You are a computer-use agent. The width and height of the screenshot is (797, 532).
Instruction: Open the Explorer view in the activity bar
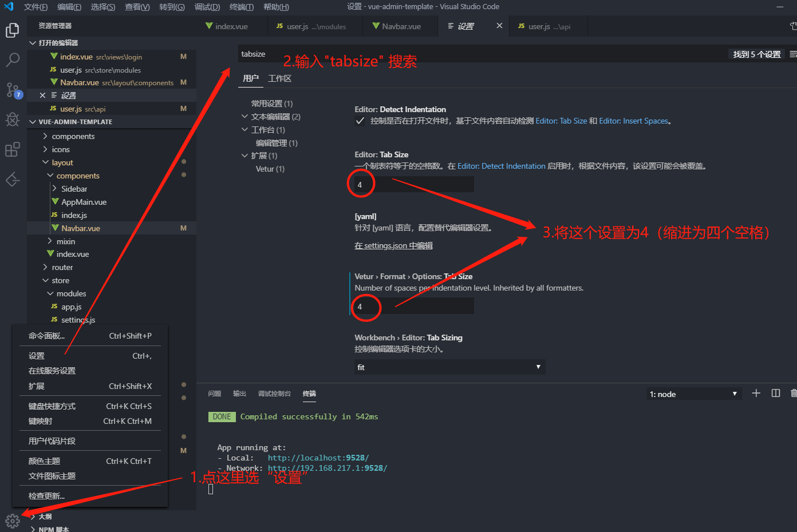tap(12, 30)
